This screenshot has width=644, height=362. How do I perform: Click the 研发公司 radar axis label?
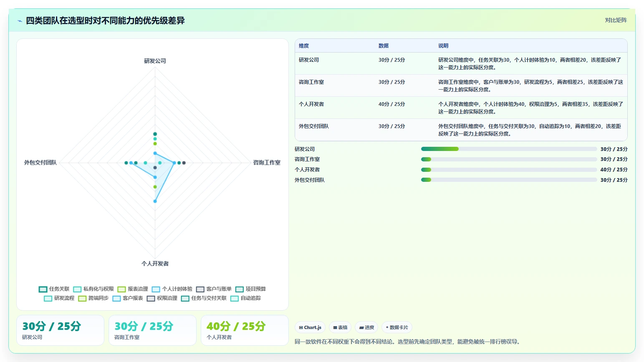155,61
